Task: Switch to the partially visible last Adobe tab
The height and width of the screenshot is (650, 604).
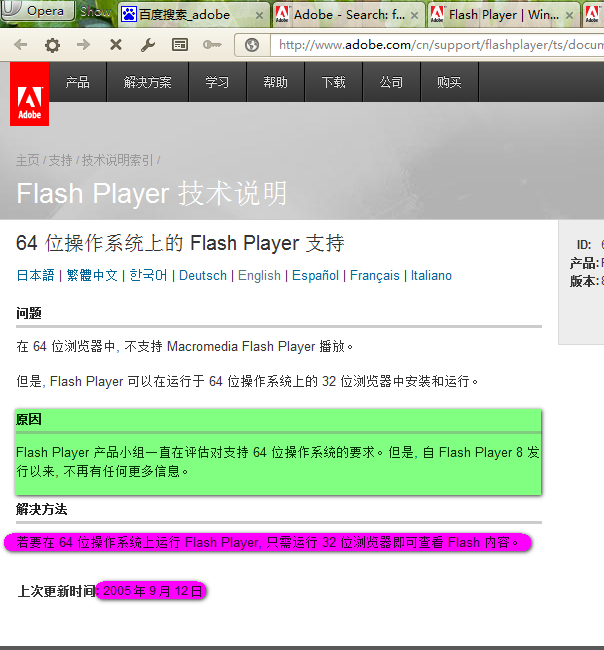Action: tap(593, 15)
